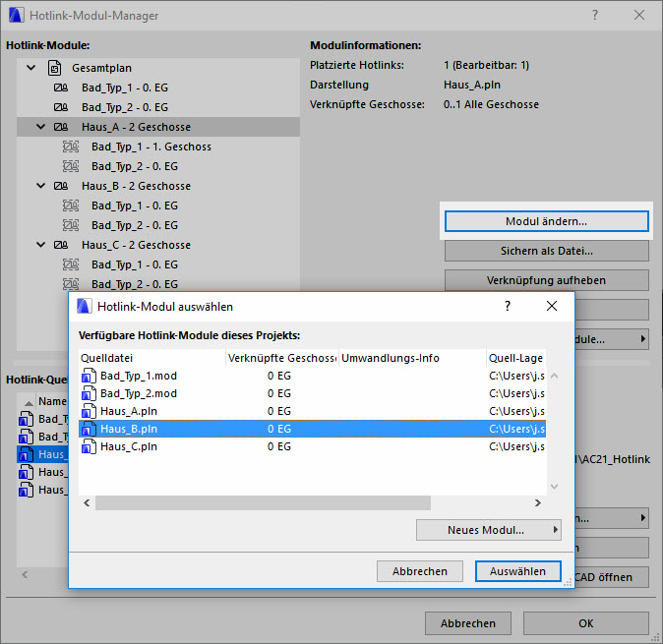Image resolution: width=663 pixels, height=644 pixels.
Task: Select Bad_Typ_1 - 0. EG under Haus_B
Action: 135,205
